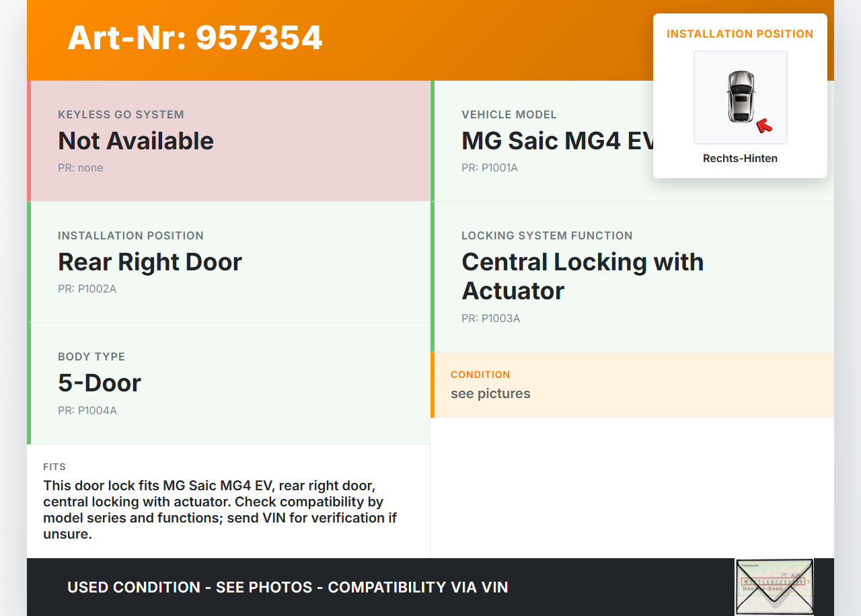The height and width of the screenshot is (616, 861).
Task: Click the top-view car image
Action: 740,97
